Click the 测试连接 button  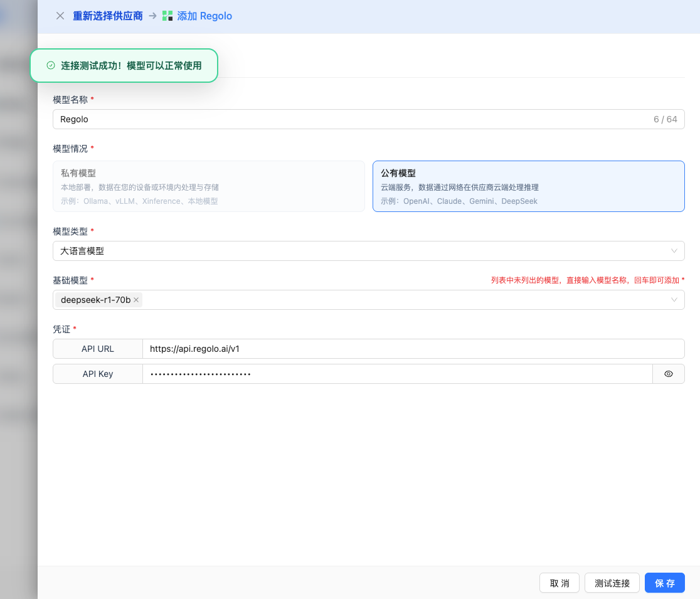point(612,583)
